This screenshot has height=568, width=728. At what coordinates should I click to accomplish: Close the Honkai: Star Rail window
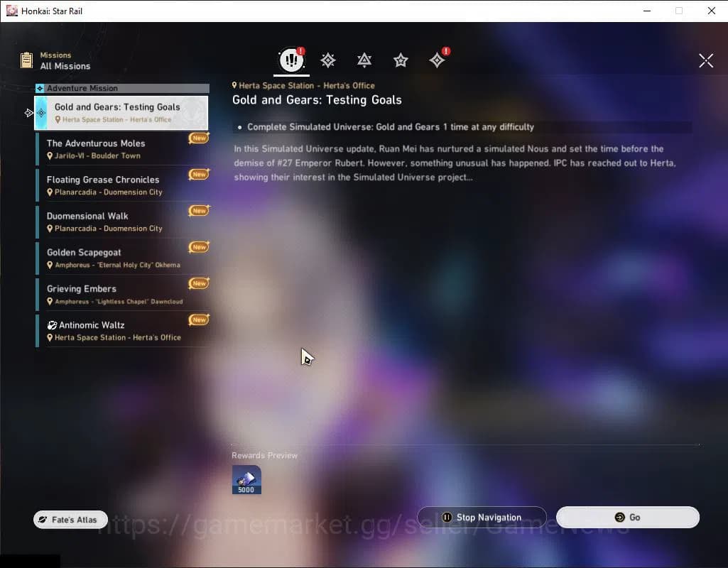(x=711, y=11)
